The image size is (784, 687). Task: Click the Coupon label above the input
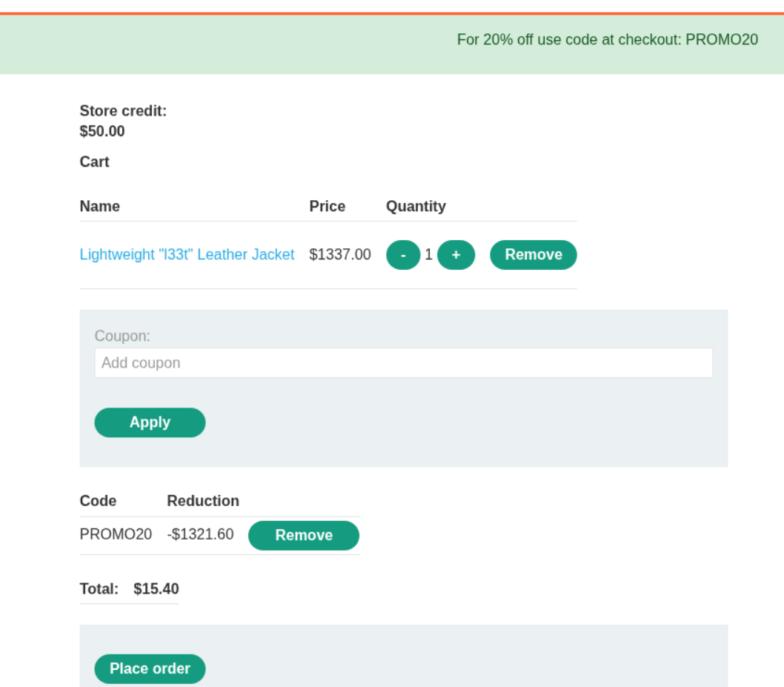(x=122, y=336)
